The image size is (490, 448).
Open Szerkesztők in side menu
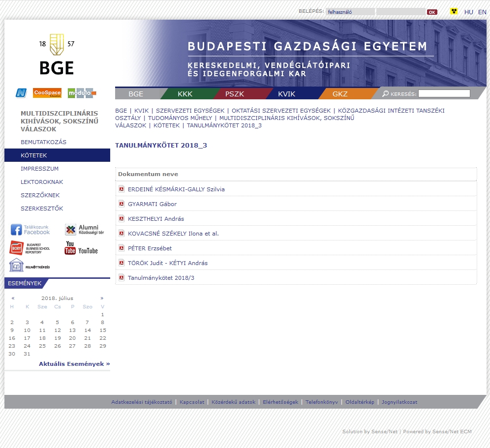click(x=42, y=209)
